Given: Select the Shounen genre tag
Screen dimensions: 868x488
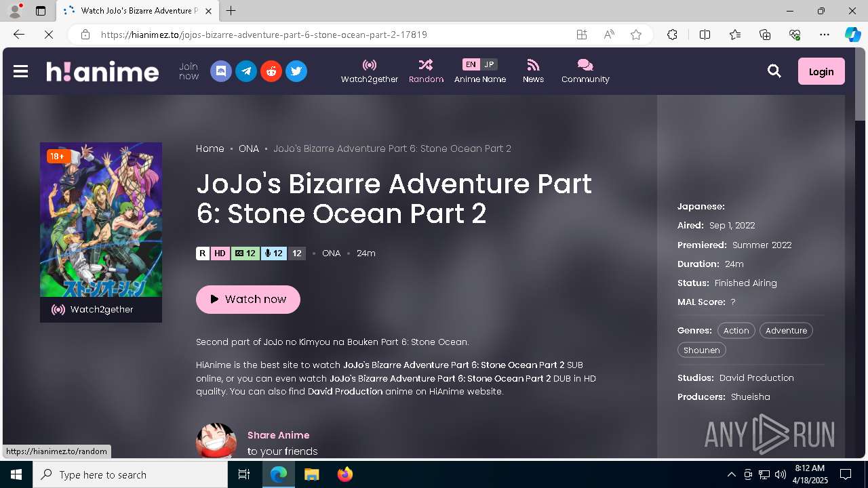Looking at the screenshot, I should tap(701, 350).
